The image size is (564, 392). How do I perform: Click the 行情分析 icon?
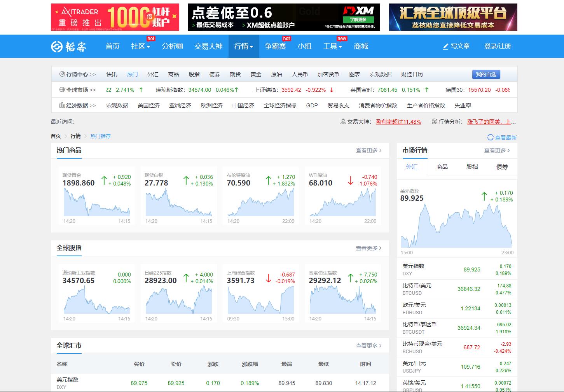(x=435, y=122)
